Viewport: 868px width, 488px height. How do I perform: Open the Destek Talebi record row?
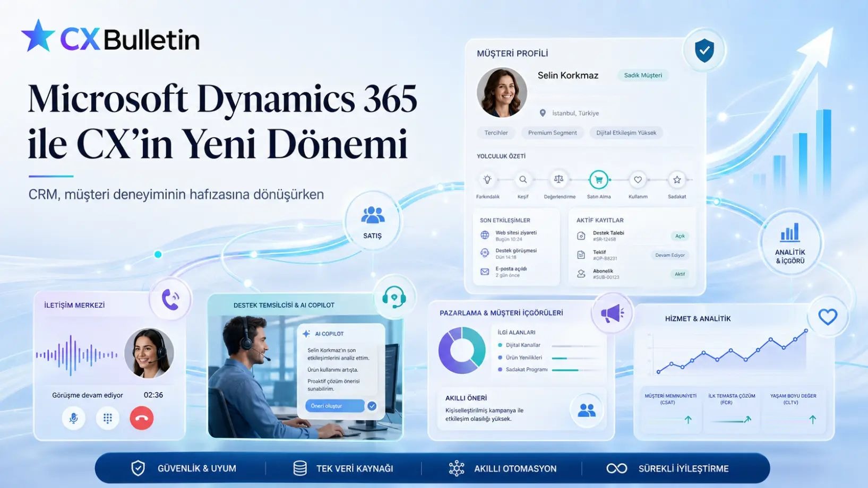(x=632, y=236)
